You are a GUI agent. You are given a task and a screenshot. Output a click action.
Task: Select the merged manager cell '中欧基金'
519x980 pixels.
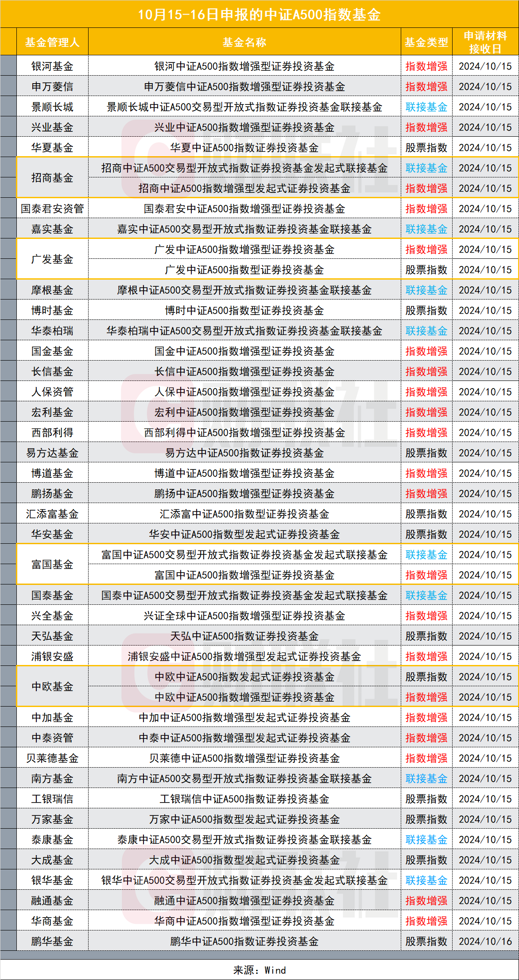coord(52,687)
